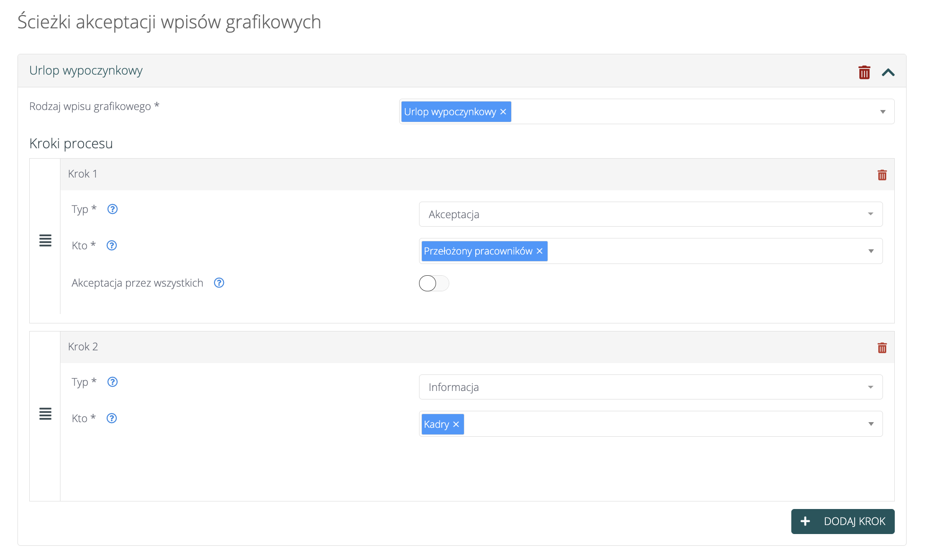925x560 pixels.
Task: Expand the Rodzaj wpisu grafikowego dropdown arrow
Action: pyautogui.click(x=882, y=112)
